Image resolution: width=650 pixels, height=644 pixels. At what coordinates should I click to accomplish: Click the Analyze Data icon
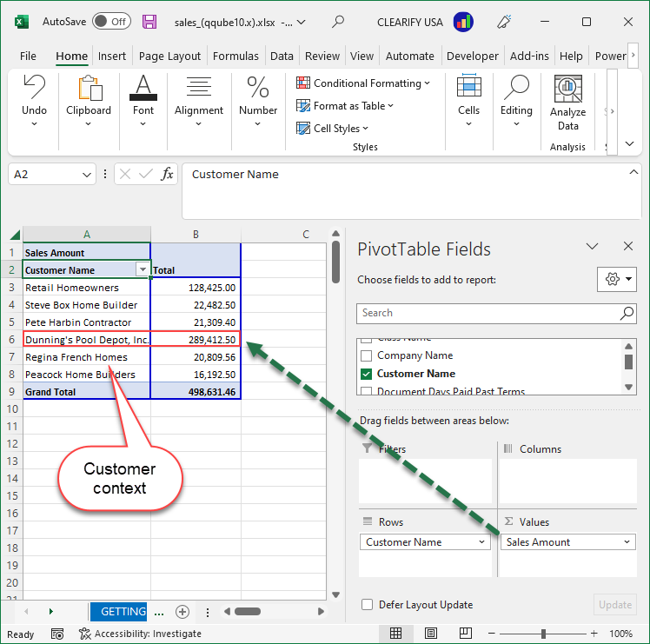pos(568,88)
